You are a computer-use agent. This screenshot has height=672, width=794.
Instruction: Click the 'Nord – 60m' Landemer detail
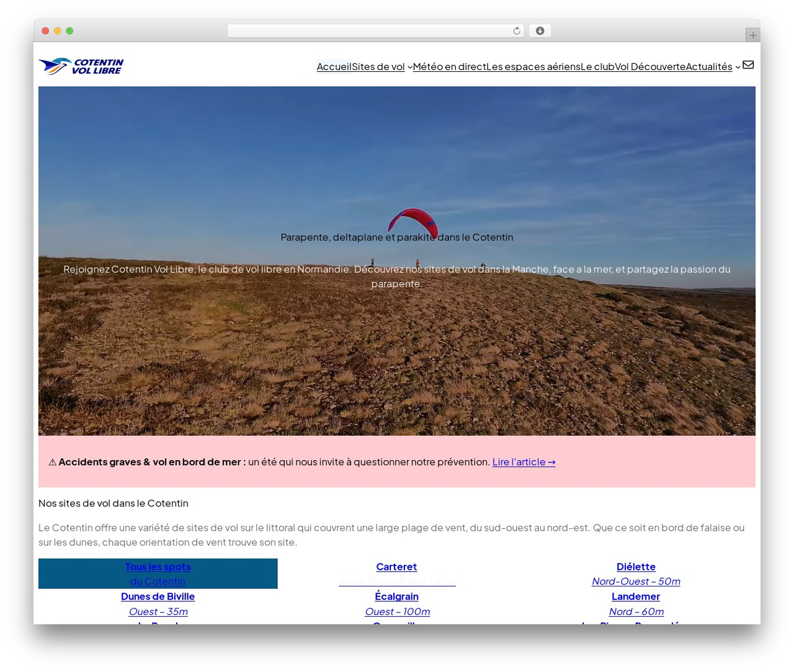click(x=636, y=611)
